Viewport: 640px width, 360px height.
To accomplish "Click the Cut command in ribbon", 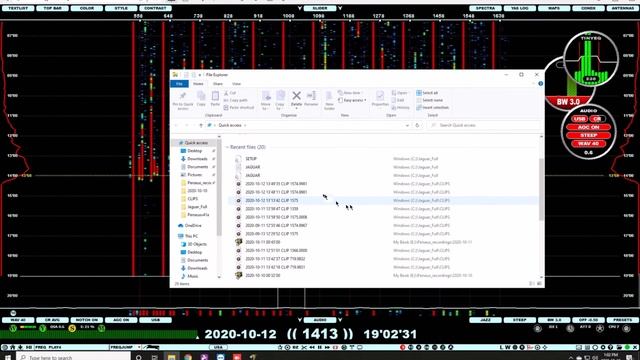I will (230, 93).
